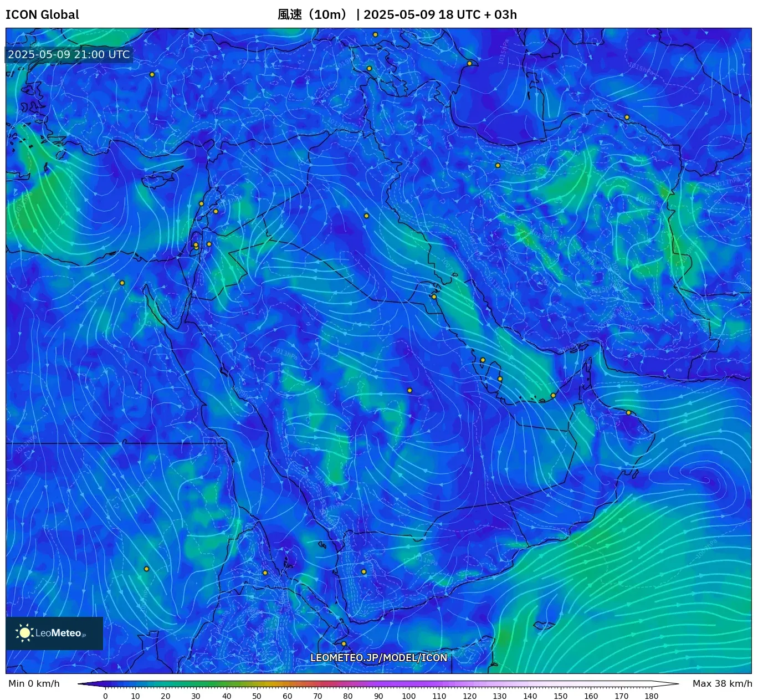Click the LeoMeteo sun logo
This screenshot has height=700, width=758.
(x=24, y=633)
